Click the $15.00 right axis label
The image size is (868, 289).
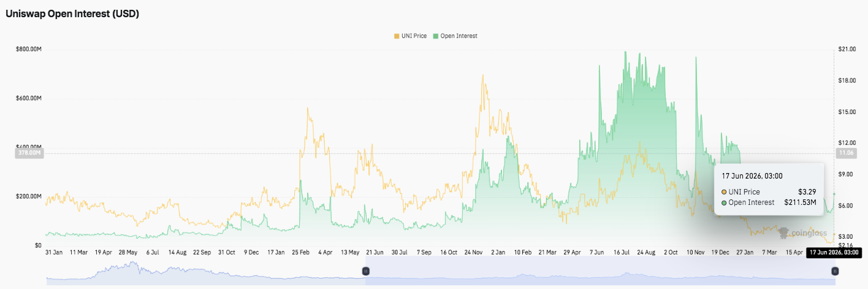pos(847,112)
